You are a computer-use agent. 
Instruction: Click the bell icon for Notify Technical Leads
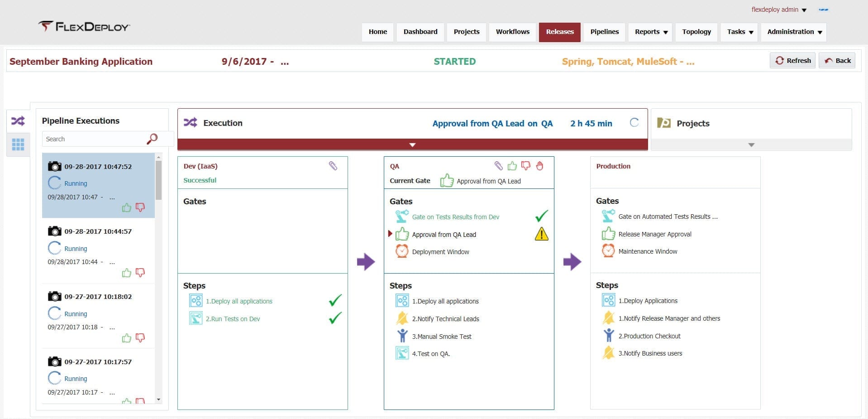point(402,318)
